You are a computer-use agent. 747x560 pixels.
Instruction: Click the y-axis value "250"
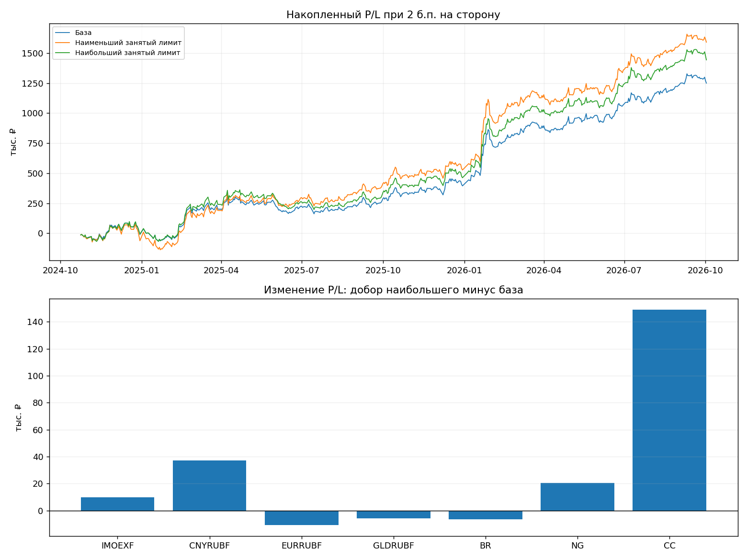(x=35, y=203)
